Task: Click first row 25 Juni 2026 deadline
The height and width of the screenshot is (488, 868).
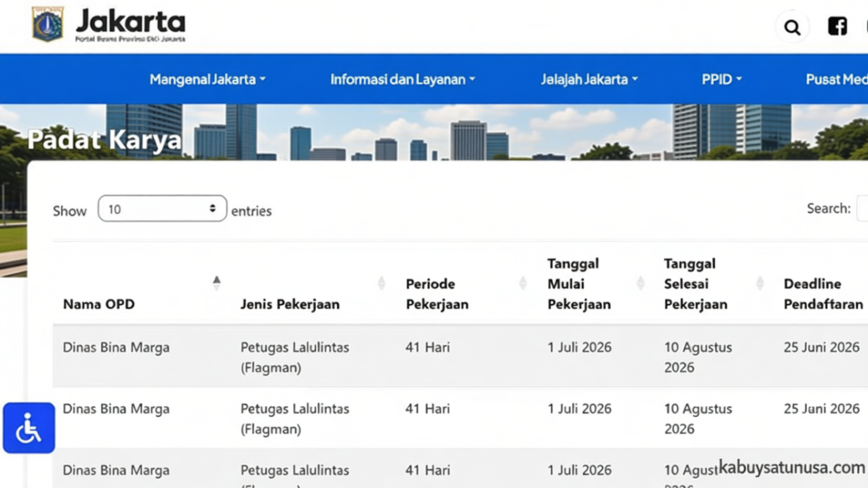Action: point(822,348)
